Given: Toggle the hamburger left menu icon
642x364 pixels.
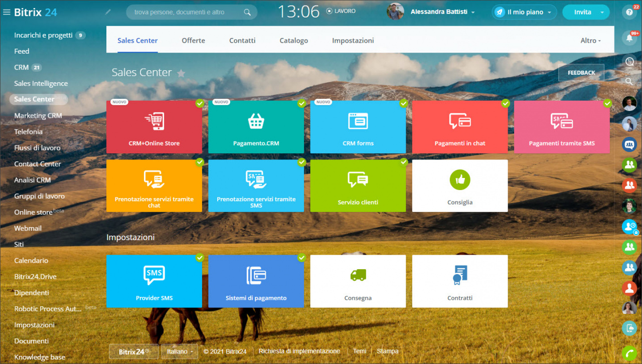Looking at the screenshot, I should pyautogui.click(x=7, y=12).
